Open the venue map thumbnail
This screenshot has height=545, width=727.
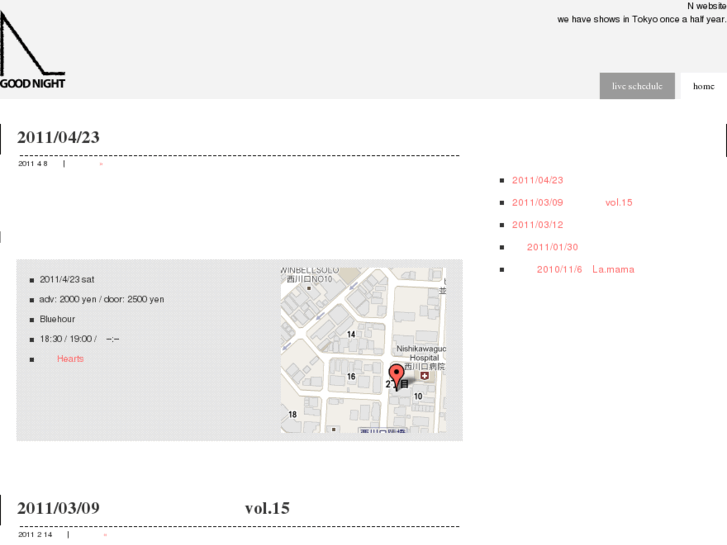(363, 350)
